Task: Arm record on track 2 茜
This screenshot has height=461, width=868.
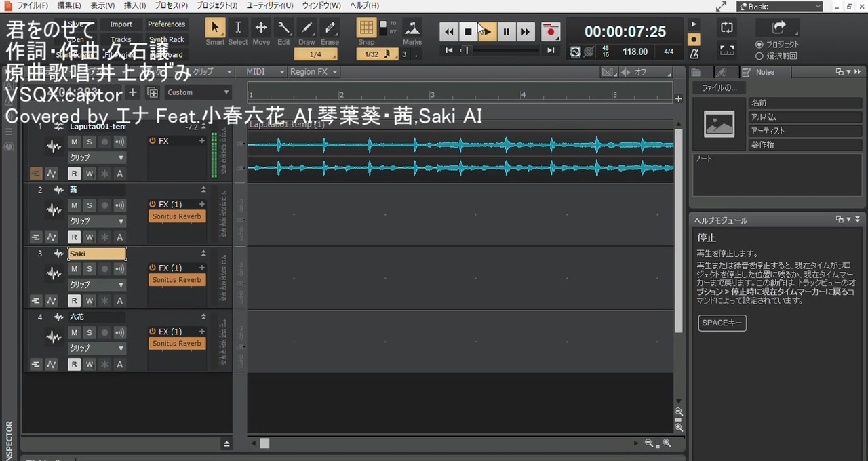Action: pos(104,205)
